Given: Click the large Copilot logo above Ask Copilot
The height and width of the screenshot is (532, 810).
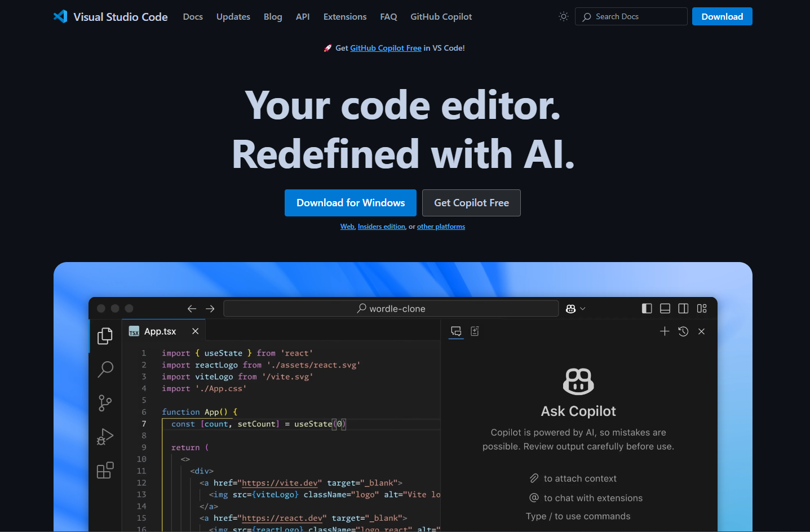Looking at the screenshot, I should coord(578,382).
